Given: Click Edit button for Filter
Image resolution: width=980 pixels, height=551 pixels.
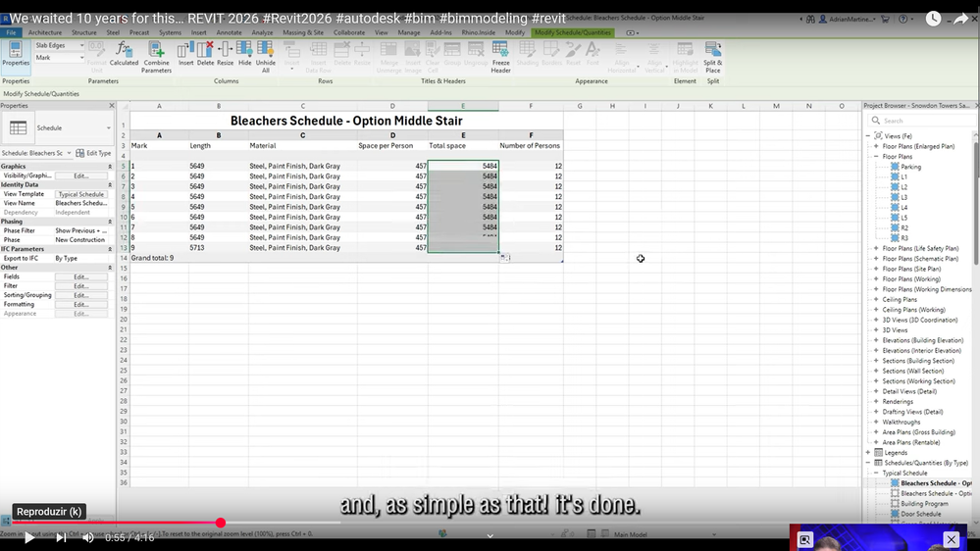Looking at the screenshot, I should tap(80, 286).
